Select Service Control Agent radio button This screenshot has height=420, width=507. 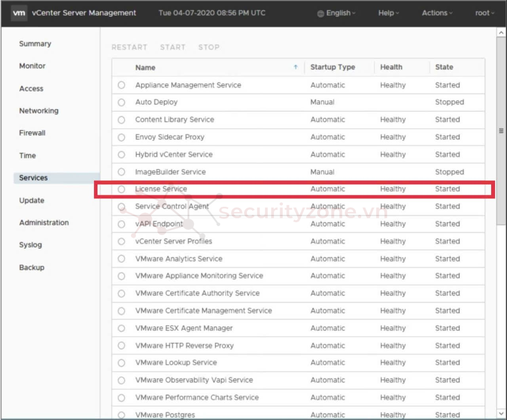(x=122, y=206)
